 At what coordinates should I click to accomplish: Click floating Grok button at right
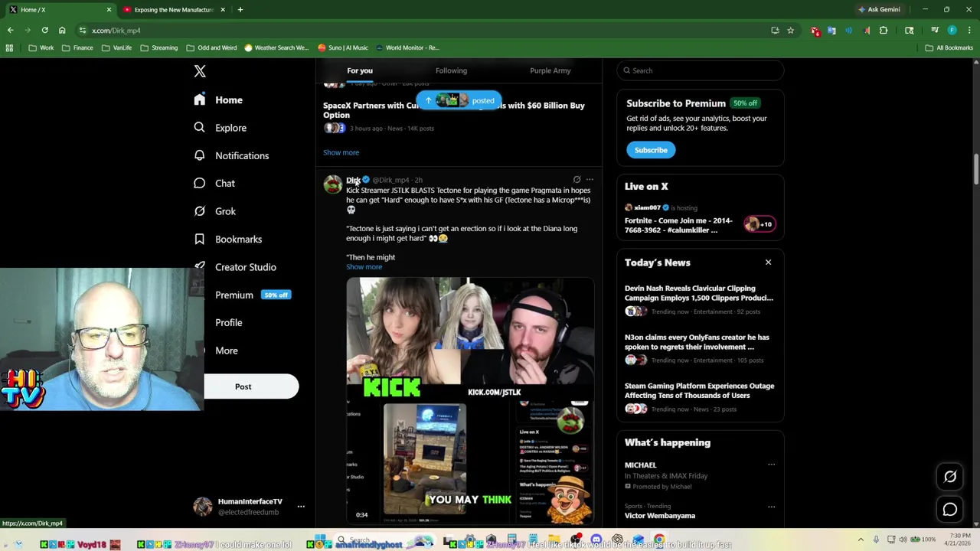point(950,477)
